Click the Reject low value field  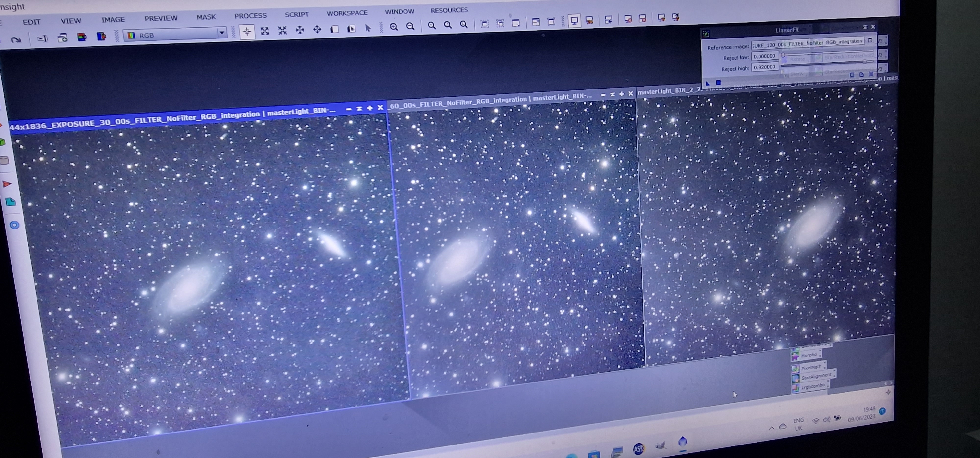pos(764,56)
